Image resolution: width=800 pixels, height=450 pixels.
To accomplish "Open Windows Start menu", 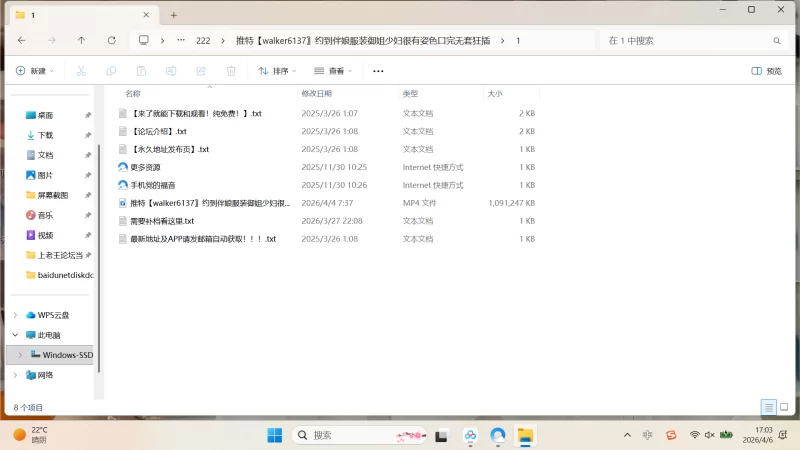I will tap(274, 435).
